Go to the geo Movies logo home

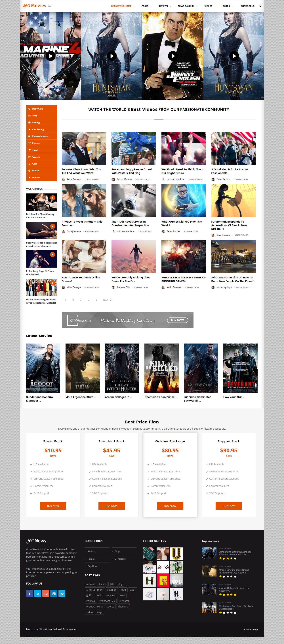click(x=34, y=6)
